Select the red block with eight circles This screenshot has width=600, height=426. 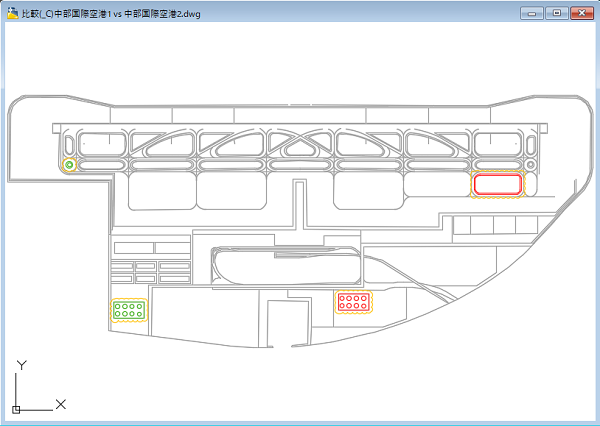[x=354, y=302]
